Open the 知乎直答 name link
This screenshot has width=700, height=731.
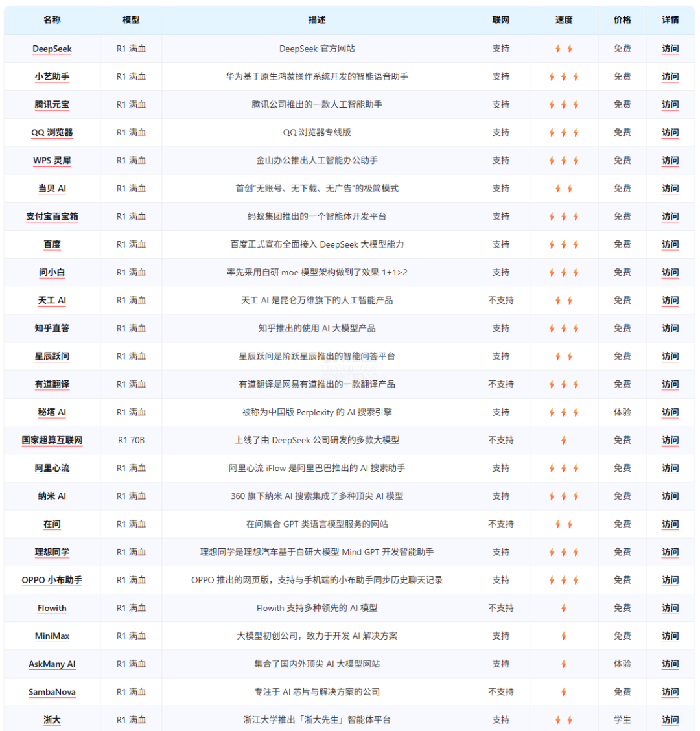click(52, 328)
